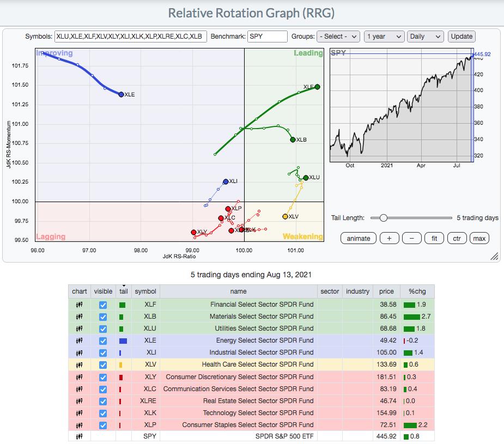Click into the Benchmark SPY field
Screen dimensions: 504x444
pos(268,37)
